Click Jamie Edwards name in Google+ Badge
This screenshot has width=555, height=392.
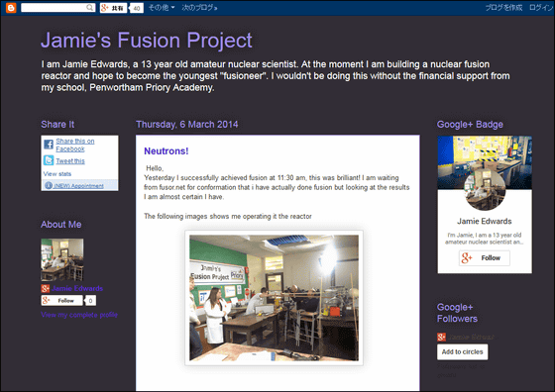coord(485,222)
